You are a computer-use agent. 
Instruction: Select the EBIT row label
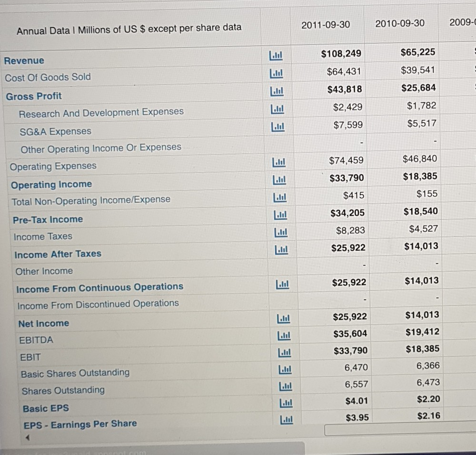pyautogui.click(x=30, y=357)
